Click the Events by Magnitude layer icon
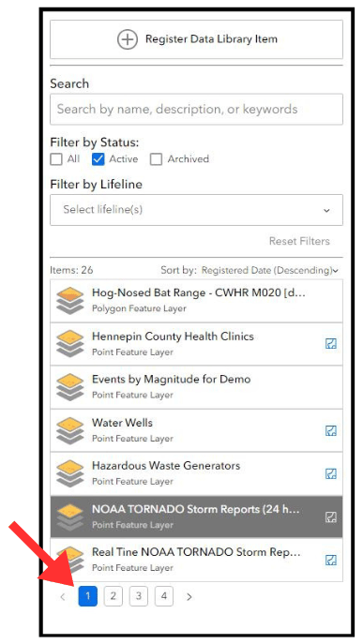This screenshot has width=363, height=644. (70, 387)
